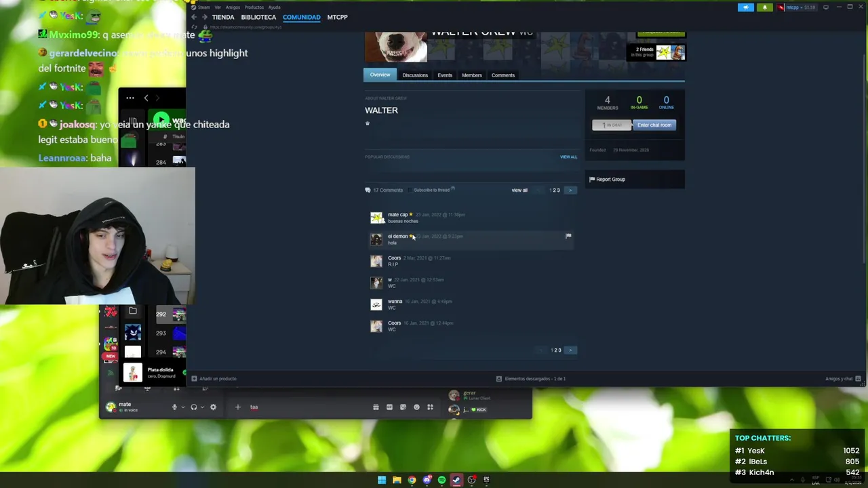Viewport: 868px width, 488px height.
Task: Click the Spotify green play button
Action: tap(161, 119)
